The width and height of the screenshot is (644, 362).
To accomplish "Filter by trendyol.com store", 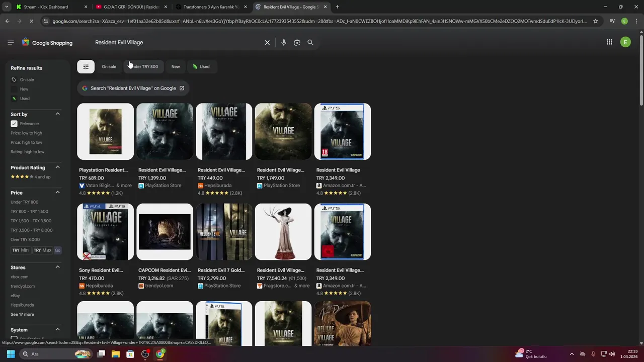I will coord(23,287).
